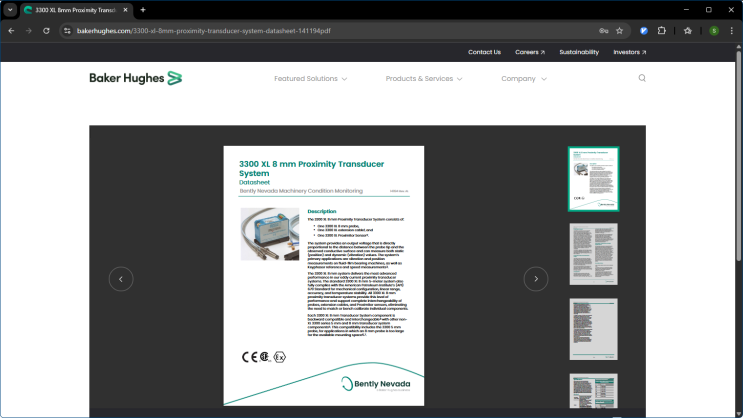The height and width of the screenshot is (418, 743).
Task: Close the 3300 XL 8mm Proximity tab
Action: pos(126,10)
